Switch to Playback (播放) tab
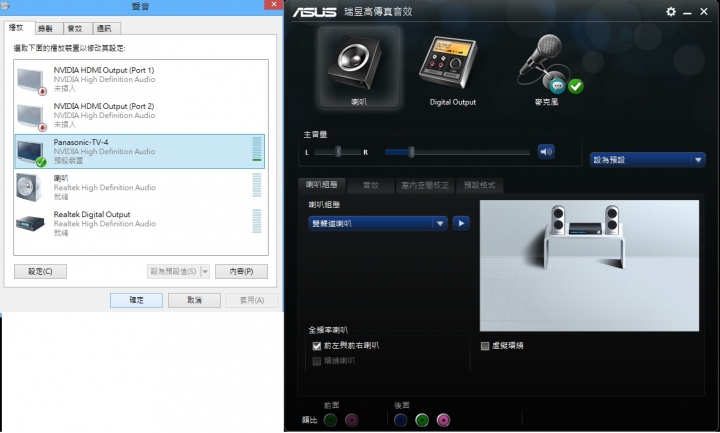 19,28
